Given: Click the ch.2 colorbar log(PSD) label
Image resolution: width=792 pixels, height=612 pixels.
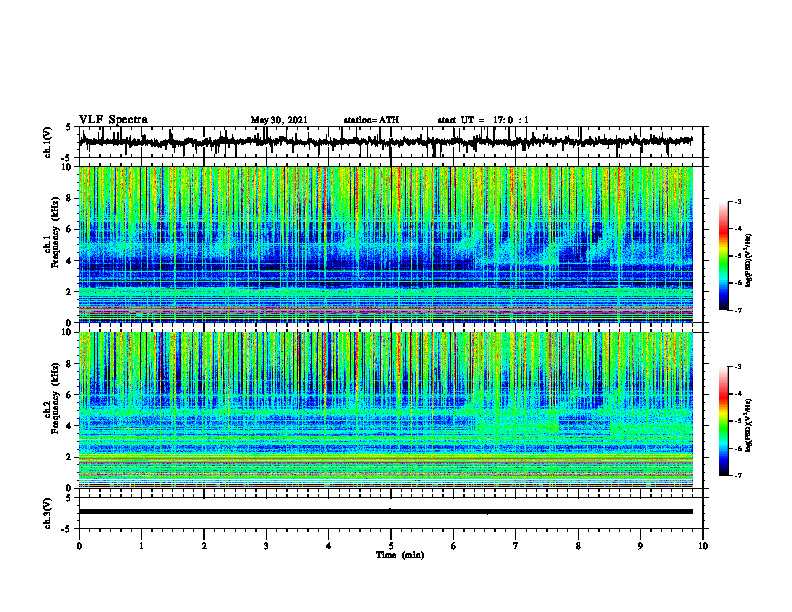Looking at the screenshot, I should pyautogui.click(x=748, y=425).
